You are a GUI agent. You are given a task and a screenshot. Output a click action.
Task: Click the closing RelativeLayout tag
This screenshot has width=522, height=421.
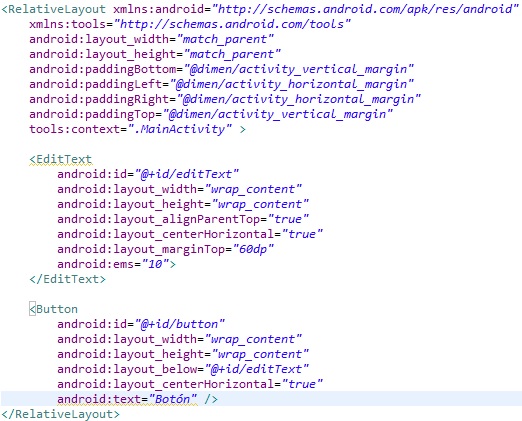point(60,414)
